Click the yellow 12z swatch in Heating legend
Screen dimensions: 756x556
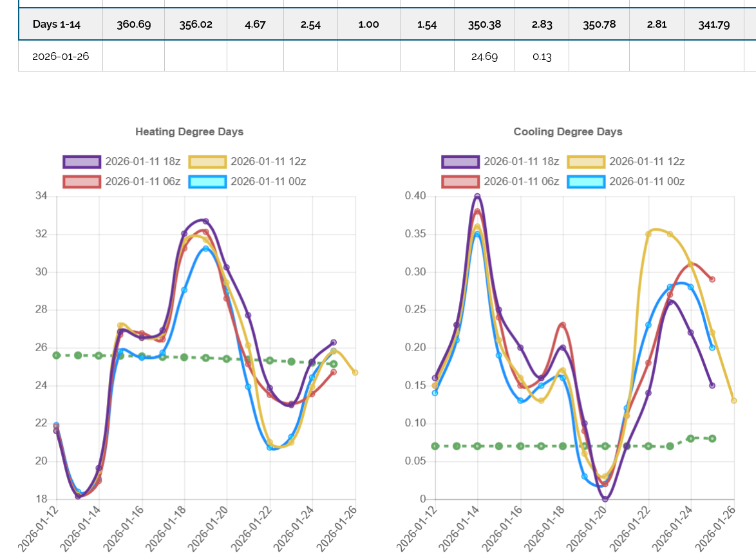207,161
